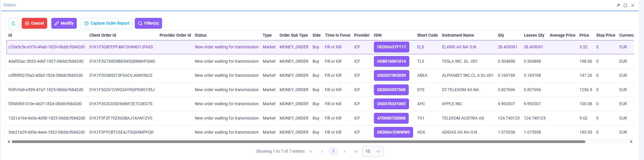
Task: Select order id f09fc9a9-e599-47a7-1825-08ddcf6842d0
Action: (46, 90)
